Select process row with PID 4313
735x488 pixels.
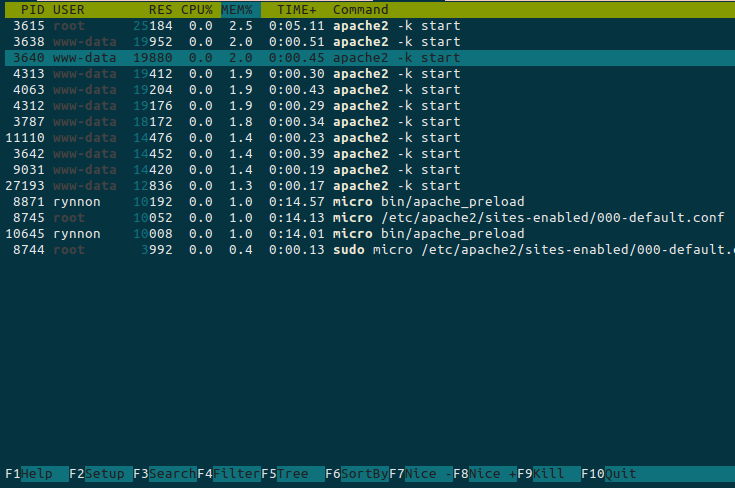[370, 74]
